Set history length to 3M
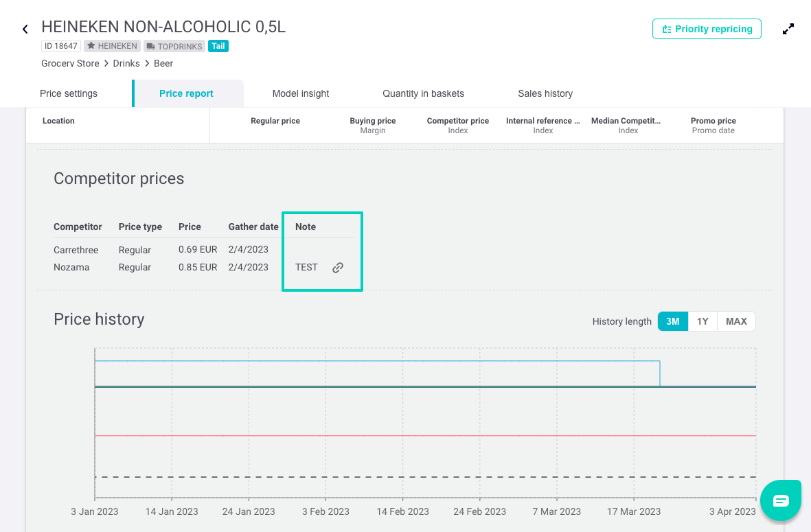 click(672, 321)
